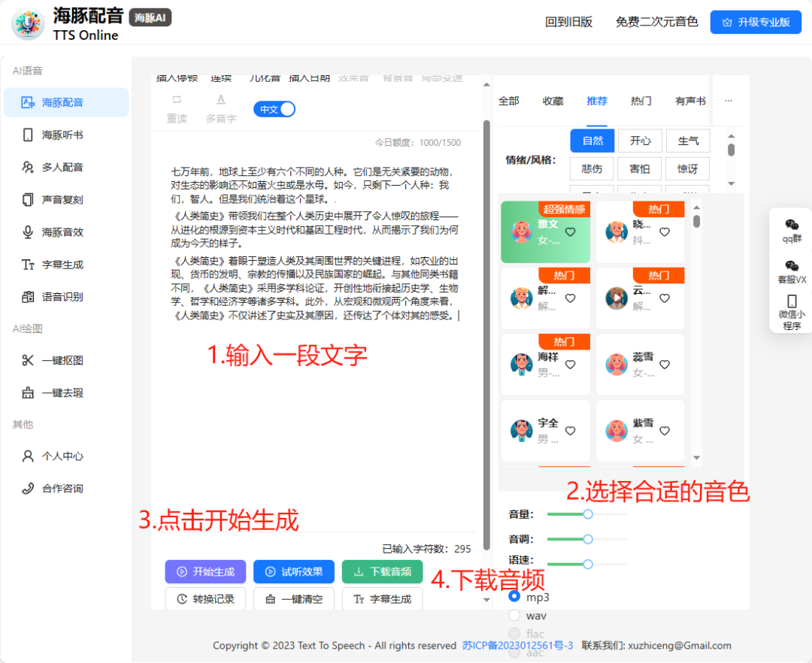The width and height of the screenshot is (812, 663).
Task: Toggle the 中文 language switch
Action: (274, 110)
